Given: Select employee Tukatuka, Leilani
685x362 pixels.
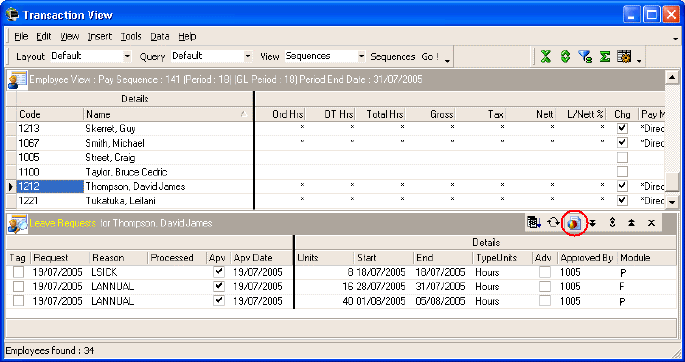Looking at the screenshot, I should point(120,201).
